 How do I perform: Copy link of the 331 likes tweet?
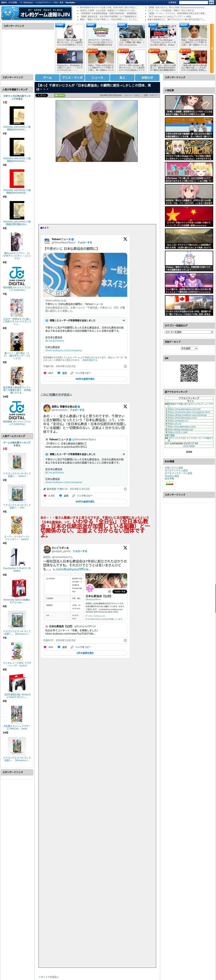click(81, 647)
